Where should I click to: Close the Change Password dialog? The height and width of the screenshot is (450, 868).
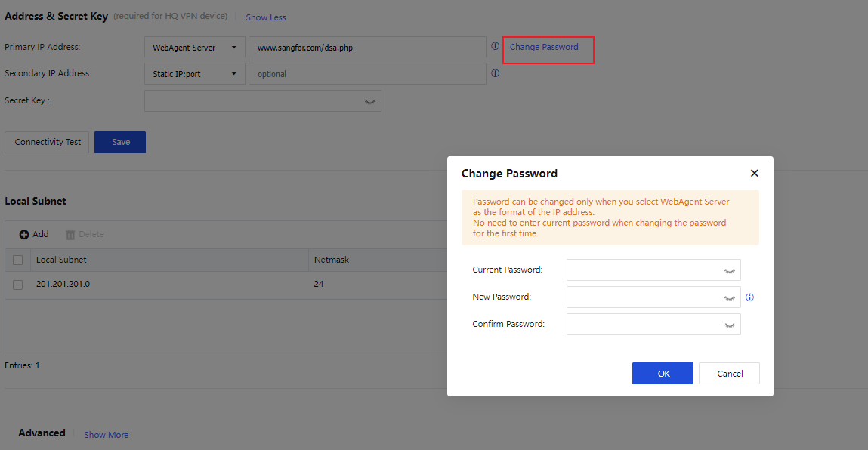754,174
